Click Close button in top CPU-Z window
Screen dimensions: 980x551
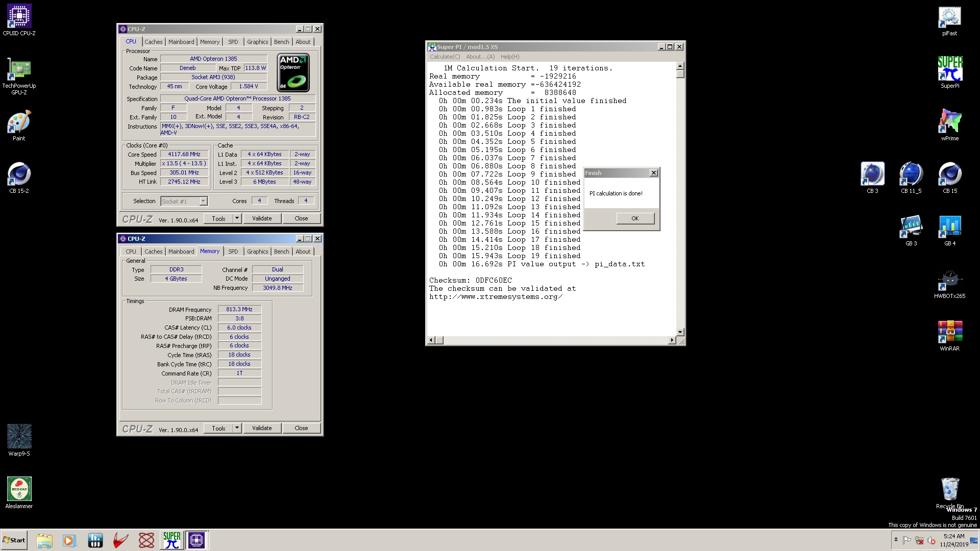tap(301, 218)
